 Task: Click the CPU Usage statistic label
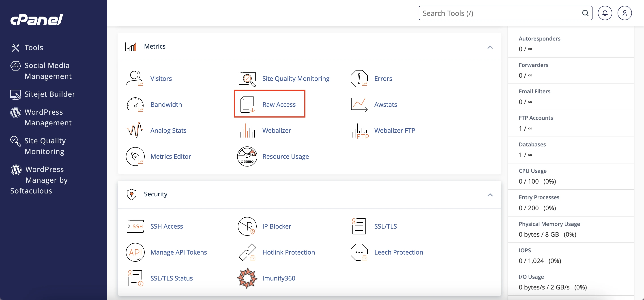coord(532,171)
